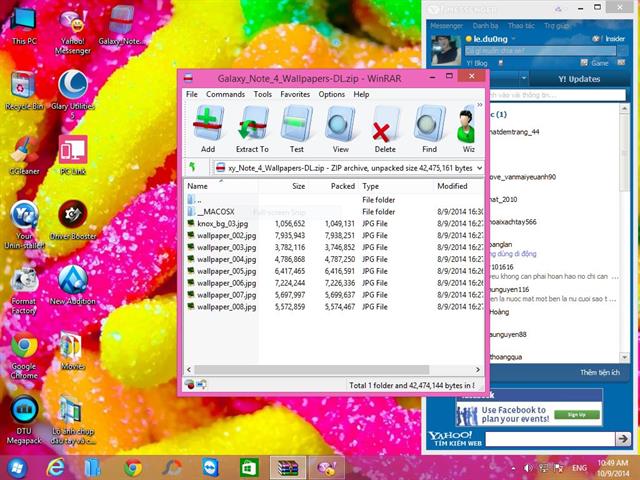
Task: Open the Options menu
Action: click(331, 94)
